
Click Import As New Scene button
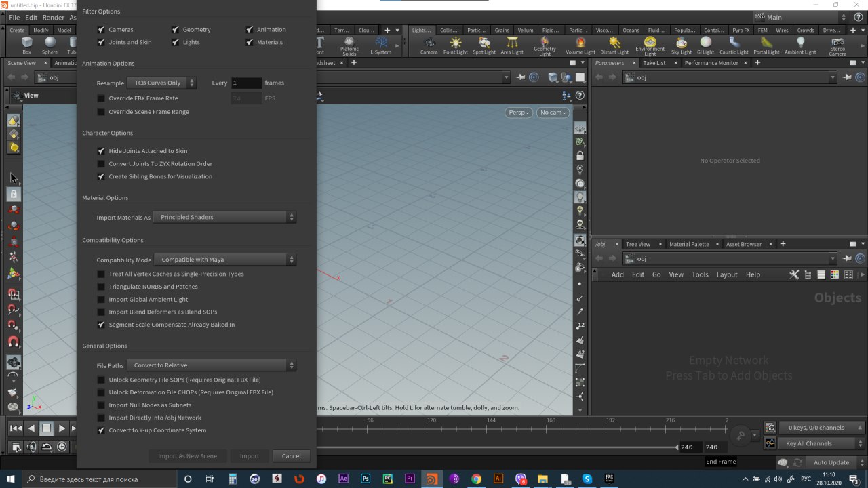188,456
